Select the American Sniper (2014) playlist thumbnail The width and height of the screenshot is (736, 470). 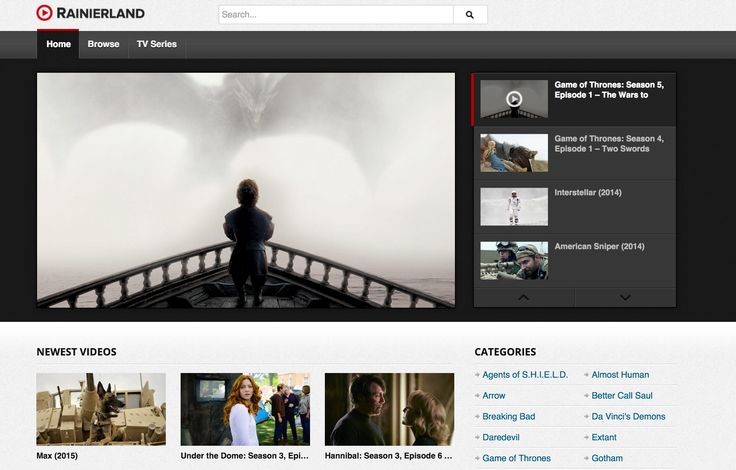click(514, 260)
